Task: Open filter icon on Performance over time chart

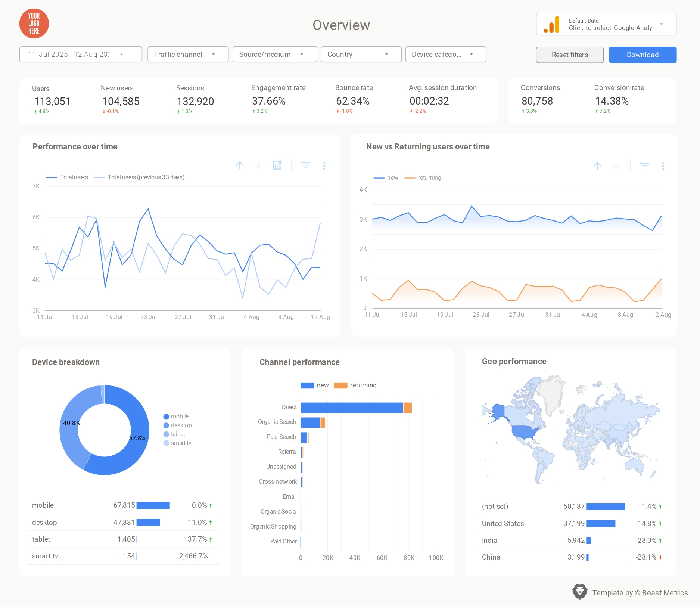Action: point(305,165)
